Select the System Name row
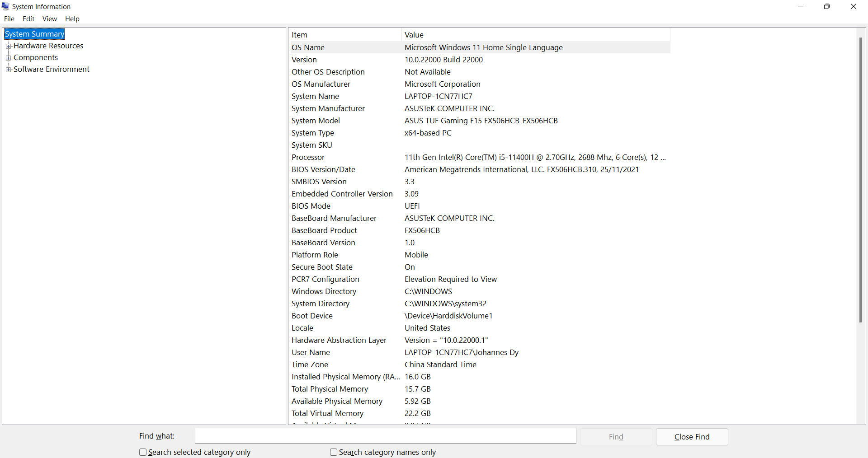 [479, 96]
